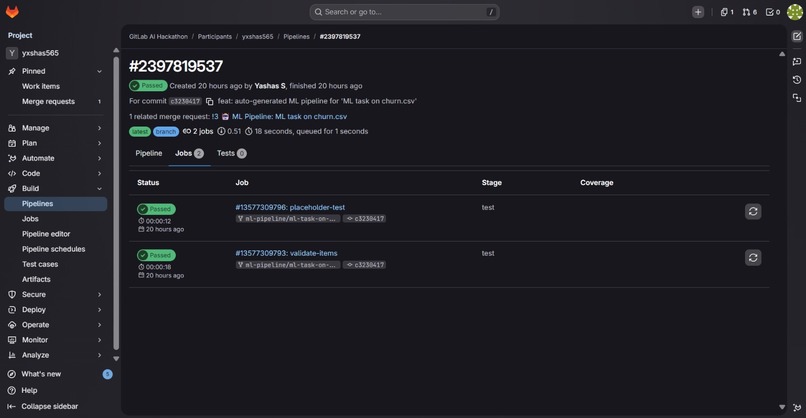Viewport: 806px width, 418px height.
Task: Click the Monitor screen icon
Action: pyautogui.click(x=12, y=340)
